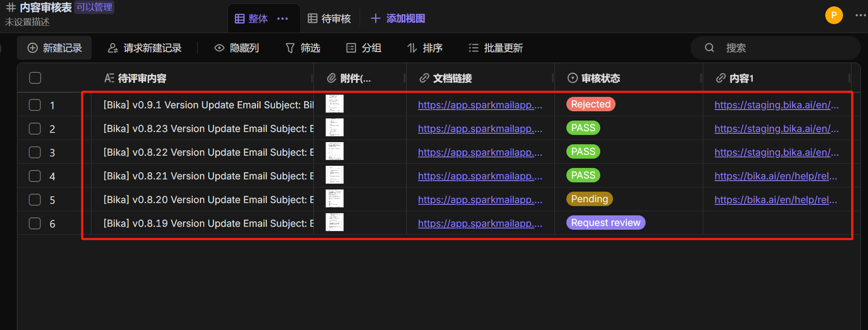Open sparkmailapp link in row 3

[x=480, y=152]
